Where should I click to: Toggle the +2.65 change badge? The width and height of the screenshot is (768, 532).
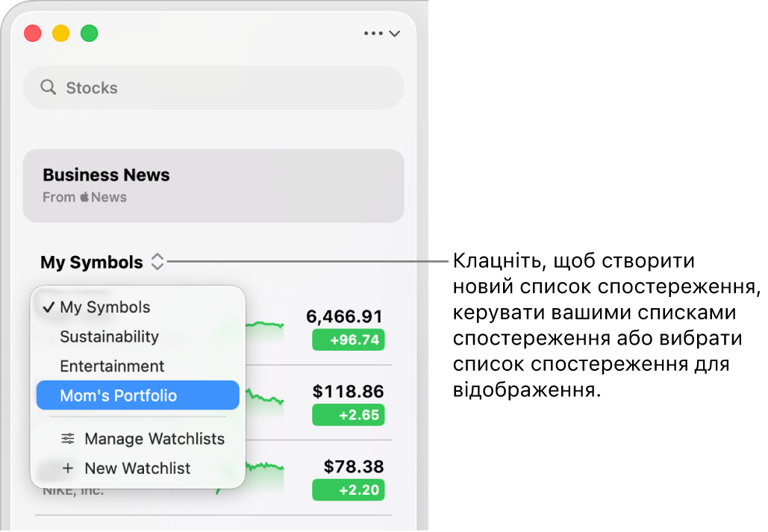349,415
